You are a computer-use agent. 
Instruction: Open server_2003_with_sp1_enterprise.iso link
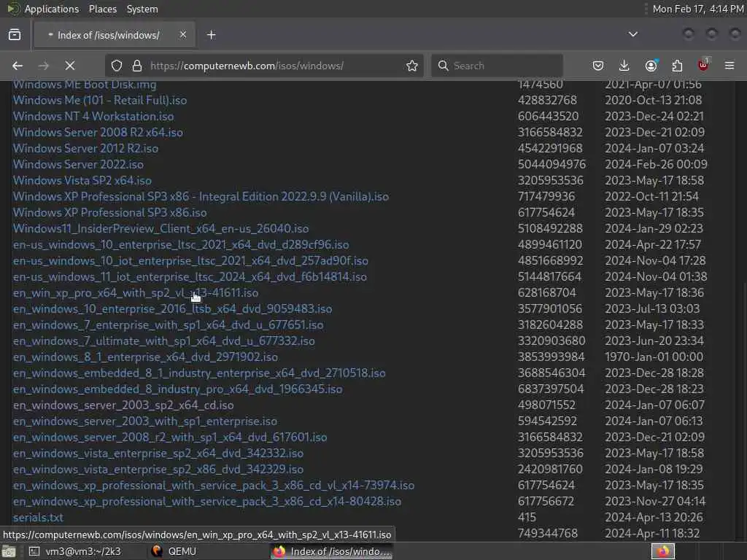click(x=145, y=421)
